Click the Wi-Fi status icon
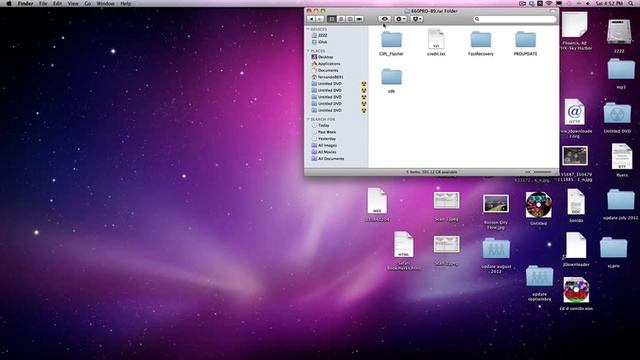The image size is (640, 360). [549, 3]
